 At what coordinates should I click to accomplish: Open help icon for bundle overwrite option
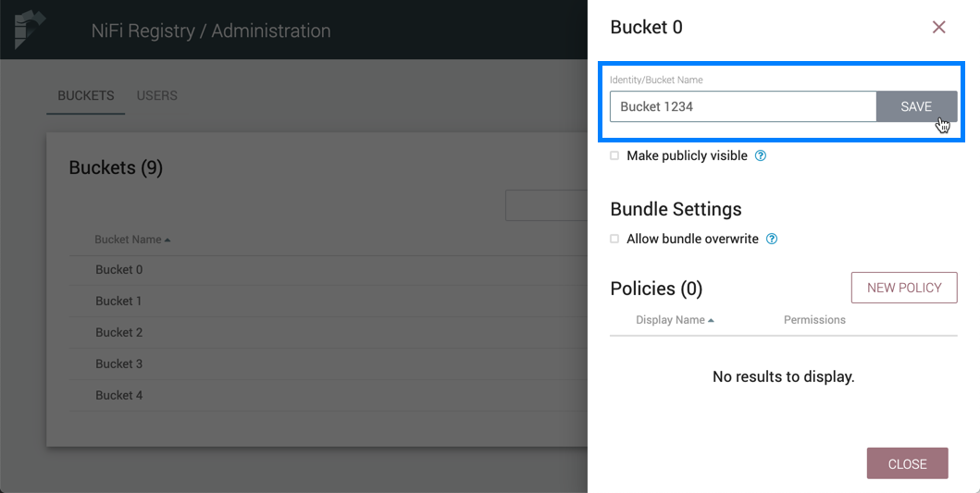point(772,240)
